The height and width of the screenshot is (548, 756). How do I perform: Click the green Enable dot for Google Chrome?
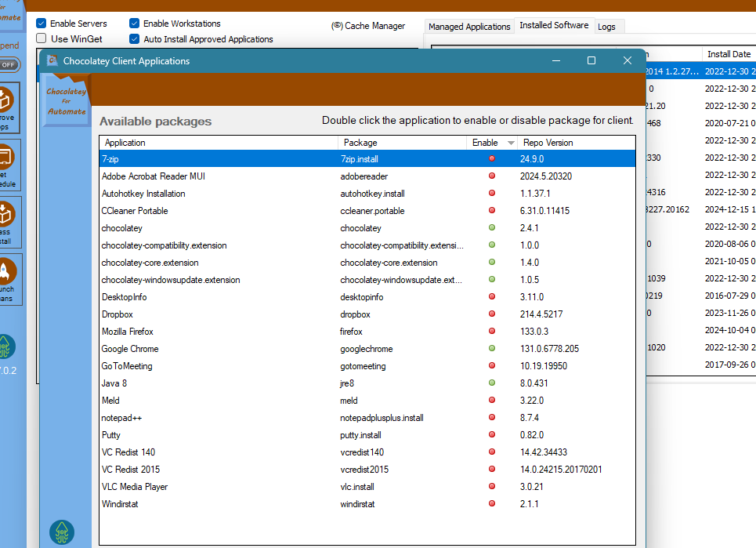(x=492, y=349)
